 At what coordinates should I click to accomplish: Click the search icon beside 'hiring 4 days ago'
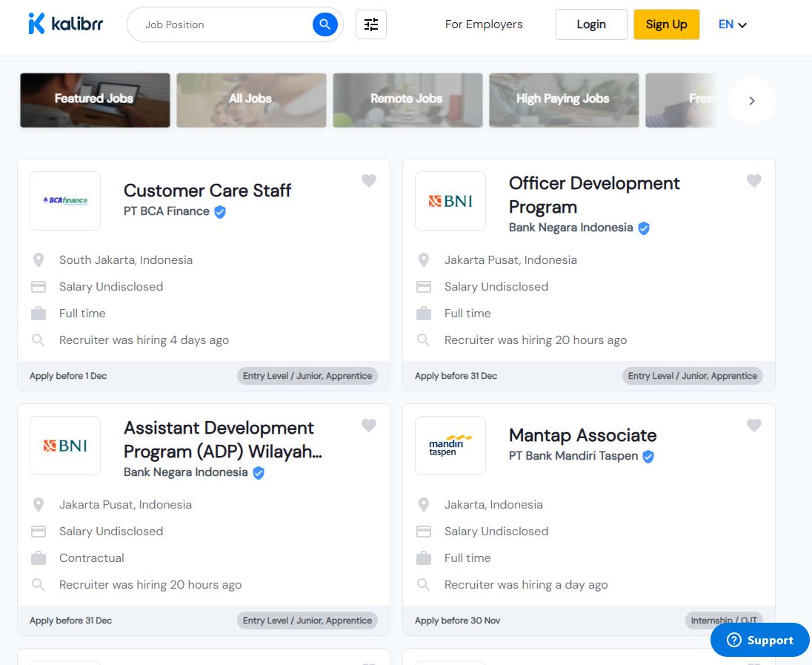tap(39, 340)
